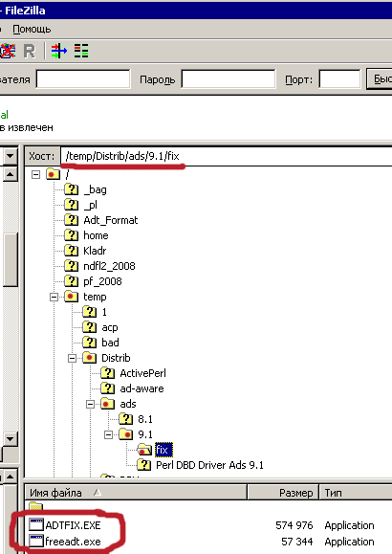Select the fix folder in the tree
This screenshot has height=554, width=392.
pyautogui.click(x=163, y=450)
